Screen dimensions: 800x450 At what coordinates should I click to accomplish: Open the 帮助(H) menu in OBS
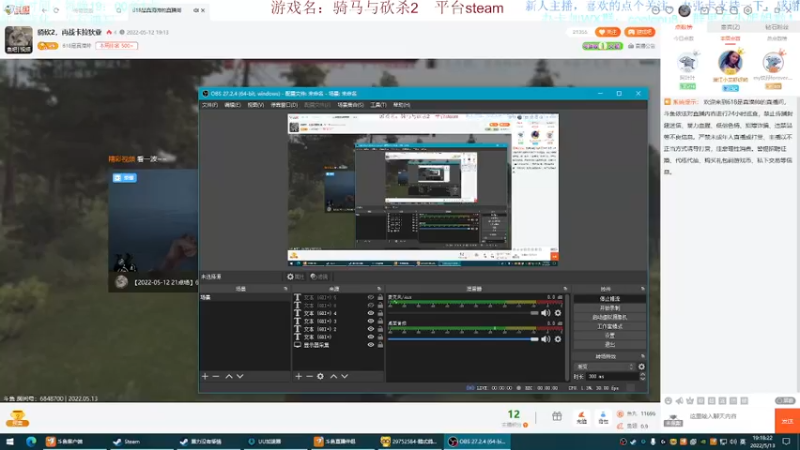point(402,105)
